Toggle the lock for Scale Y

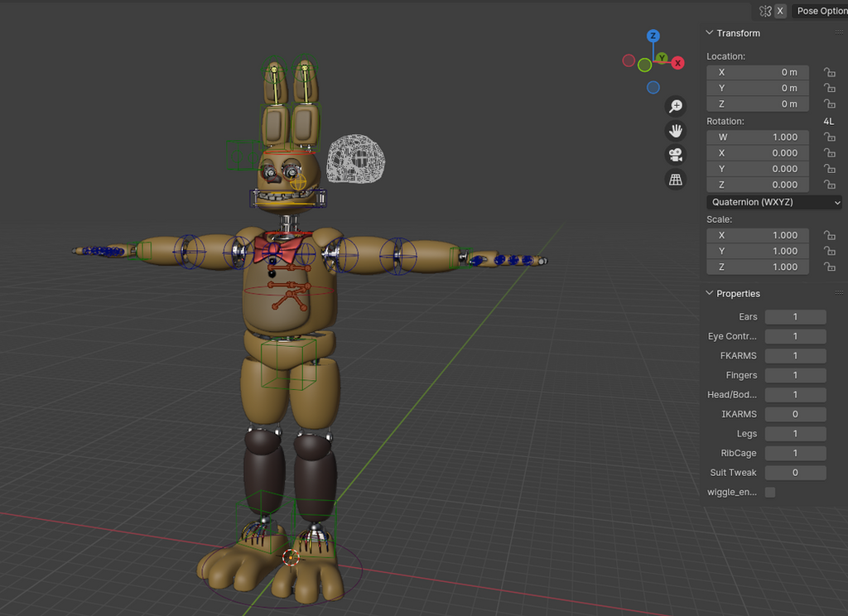click(x=829, y=251)
